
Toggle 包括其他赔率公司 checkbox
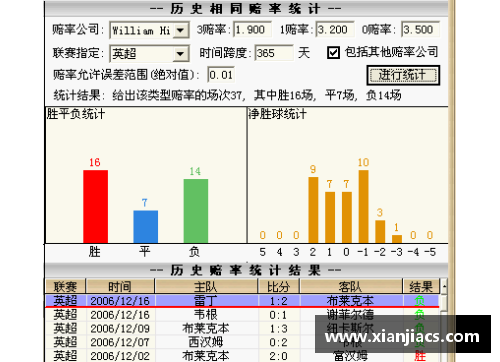coord(333,53)
